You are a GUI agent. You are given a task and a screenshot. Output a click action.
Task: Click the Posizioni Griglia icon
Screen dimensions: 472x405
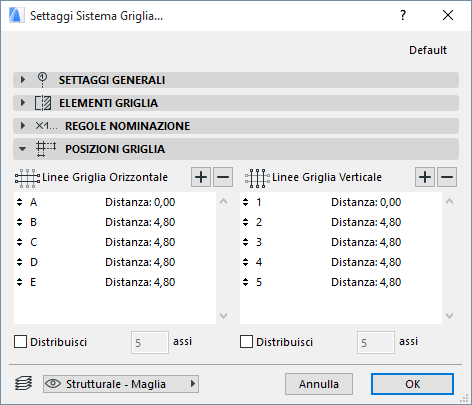(x=46, y=149)
